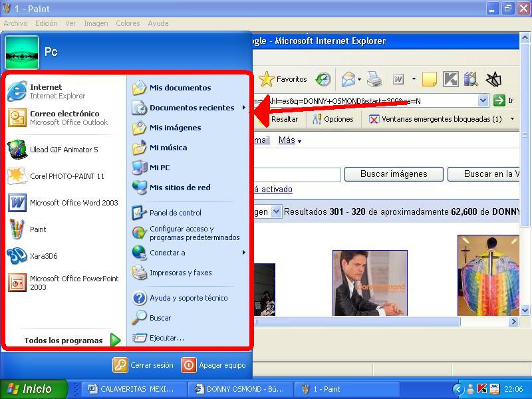Open Microsoft Office PowerPoint 2003
The width and height of the screenshot is (532, 399).
point(63,283)
